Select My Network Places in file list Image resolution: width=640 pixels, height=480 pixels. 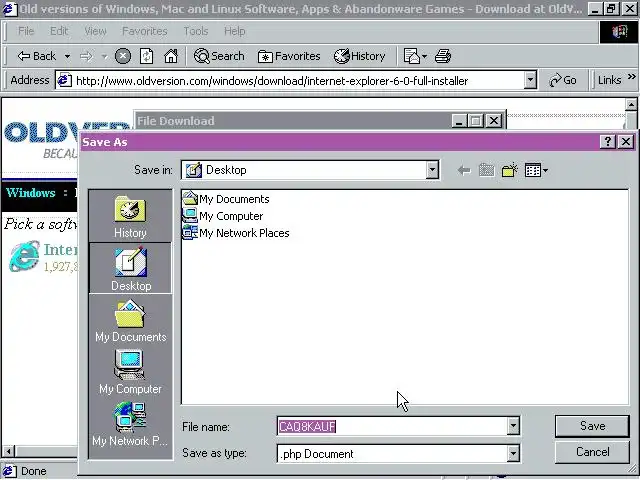pos(236,233)
